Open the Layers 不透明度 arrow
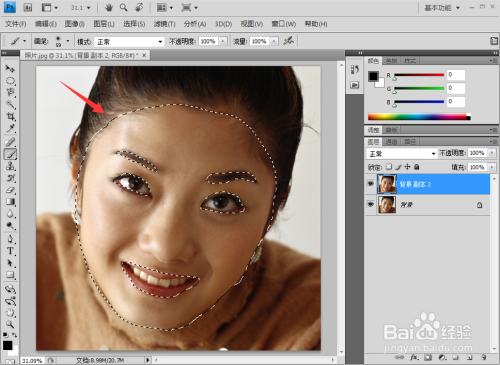500x365 pixels. pos(492,153)
